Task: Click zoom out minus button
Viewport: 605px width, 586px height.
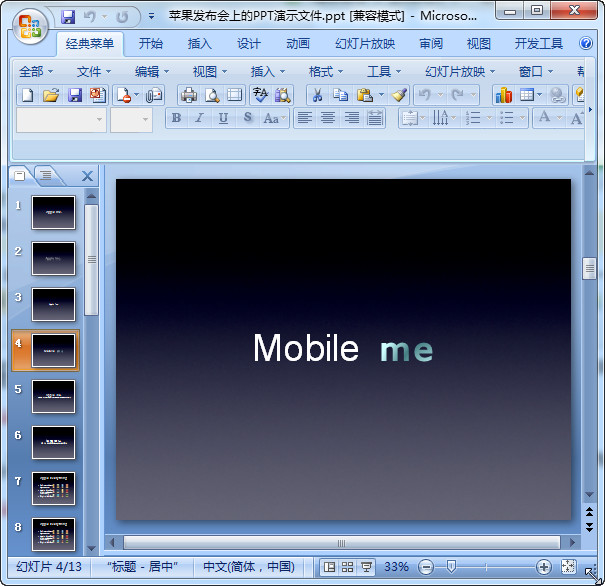Action: [426, 567]
